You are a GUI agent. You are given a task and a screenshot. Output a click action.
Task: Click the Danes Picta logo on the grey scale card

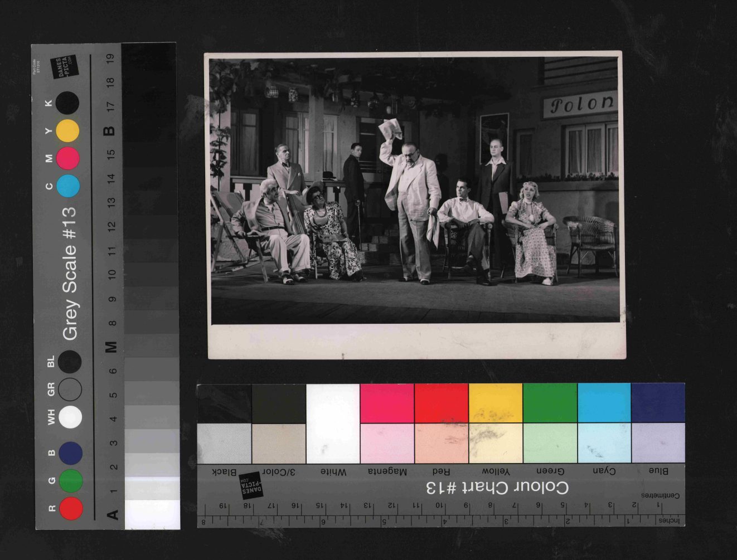64,67
